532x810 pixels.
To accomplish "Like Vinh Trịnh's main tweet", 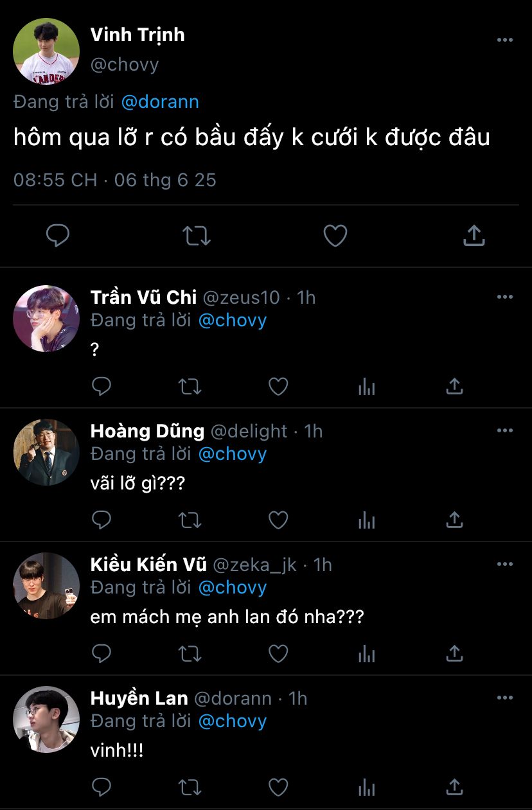I will [x=335, y=236].
